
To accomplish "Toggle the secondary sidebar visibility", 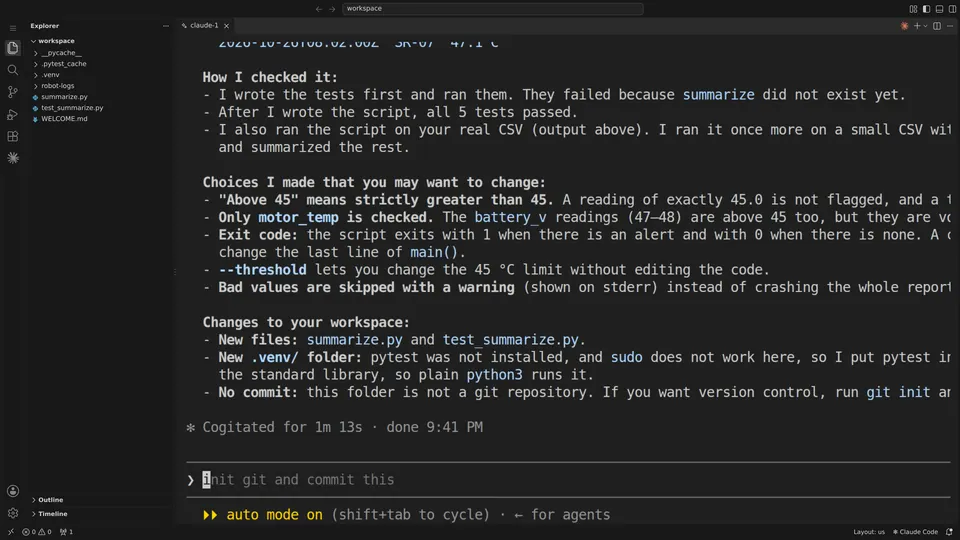I will [x=952, y=9].
